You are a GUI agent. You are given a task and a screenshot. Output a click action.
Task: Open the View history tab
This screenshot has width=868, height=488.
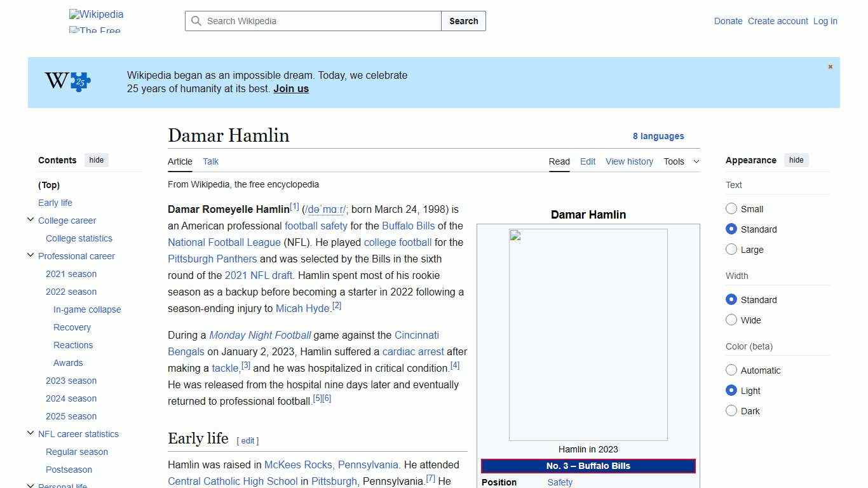point(629,161)
